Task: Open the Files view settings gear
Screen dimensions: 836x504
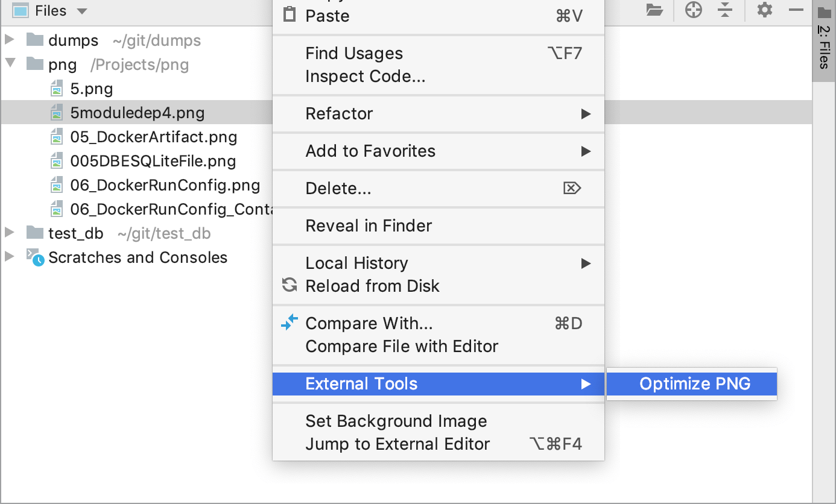Action: pyautogui.click(x=764, y=10)
